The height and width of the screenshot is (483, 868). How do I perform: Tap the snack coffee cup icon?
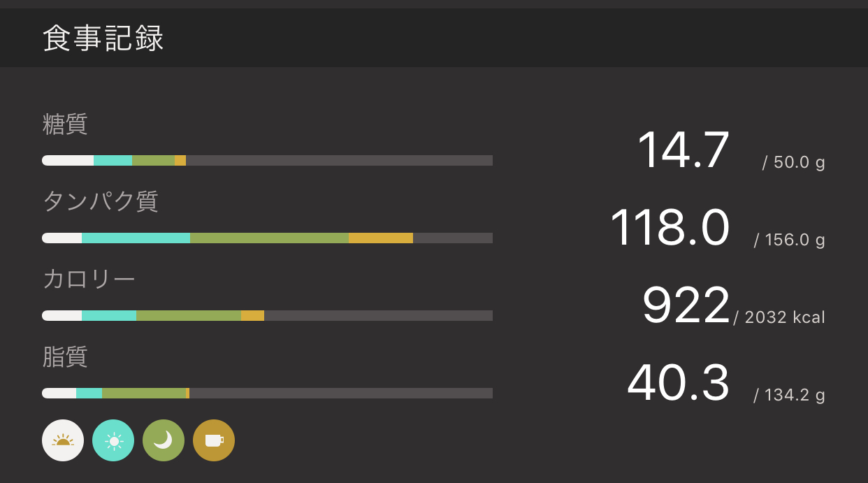point(214,440)
